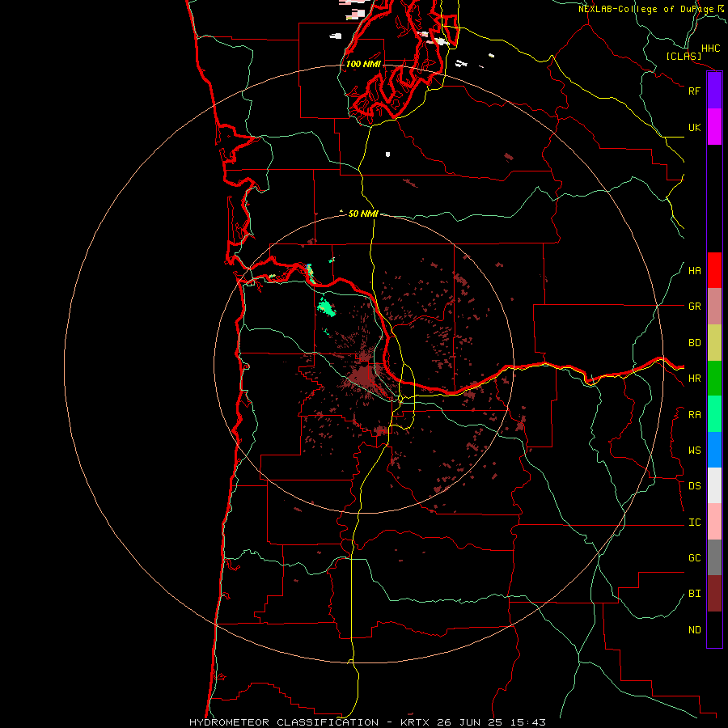Click the IC legend label
Screen dimensions: 728x728
pyautogui.click(x=694, y=523)
